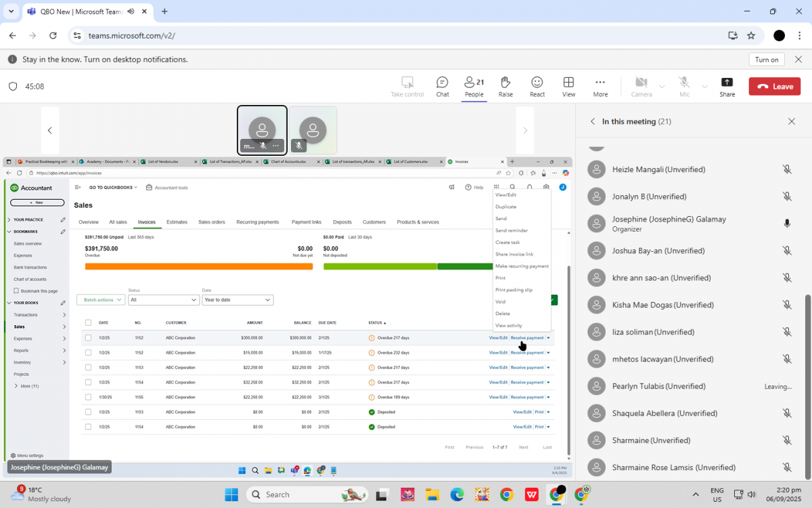
Task: Raise your hand in the meeting
Action: (x=505, y=86)
